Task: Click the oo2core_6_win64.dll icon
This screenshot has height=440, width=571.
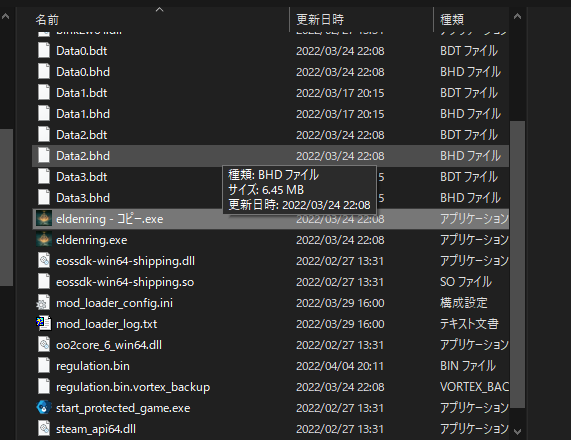Action: point(44,345)
